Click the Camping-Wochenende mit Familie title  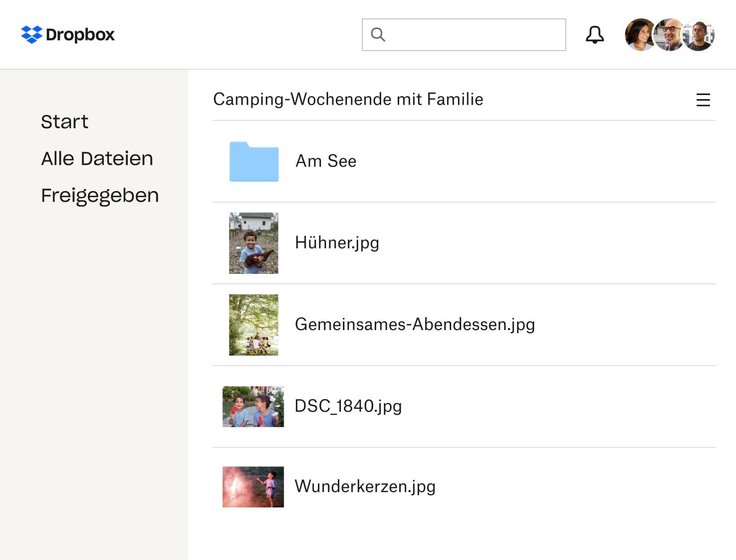coord(348,99)
